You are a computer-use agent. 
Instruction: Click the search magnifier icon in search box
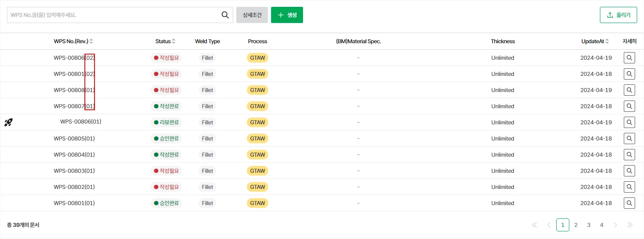click(x=225, y=15)
